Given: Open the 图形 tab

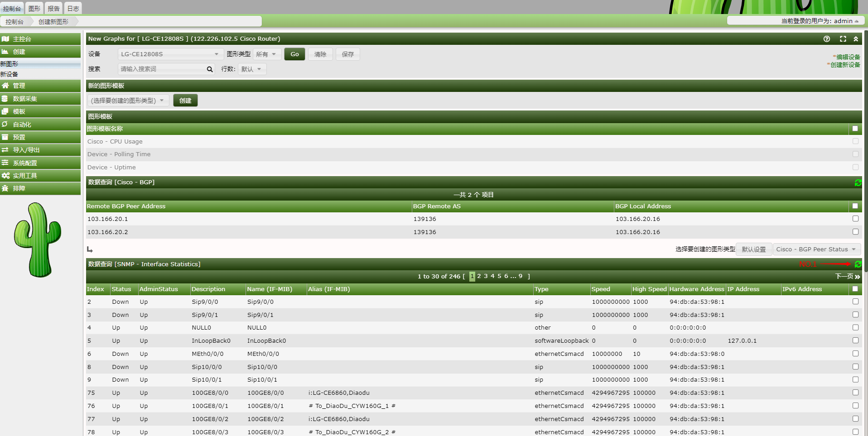Looking at the screenshot, I should 34,9.
